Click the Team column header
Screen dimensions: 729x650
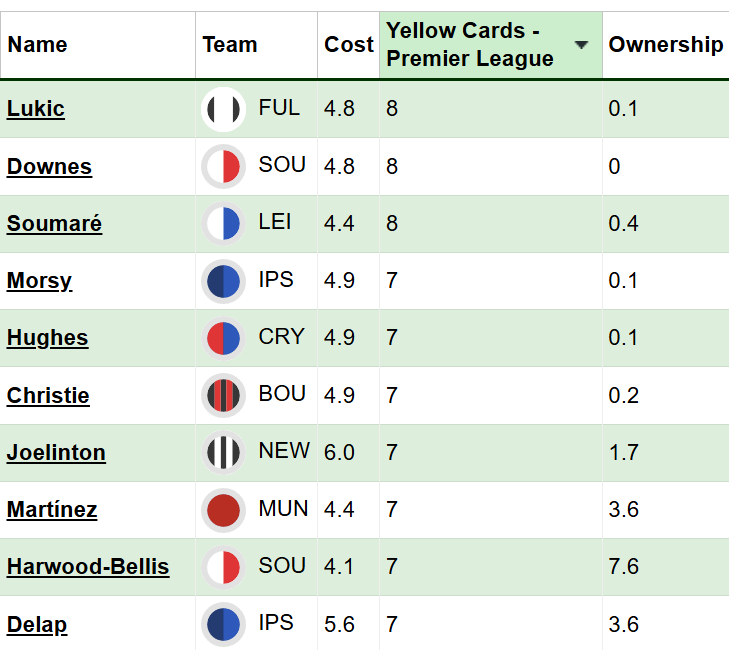[x=230, y=45]
